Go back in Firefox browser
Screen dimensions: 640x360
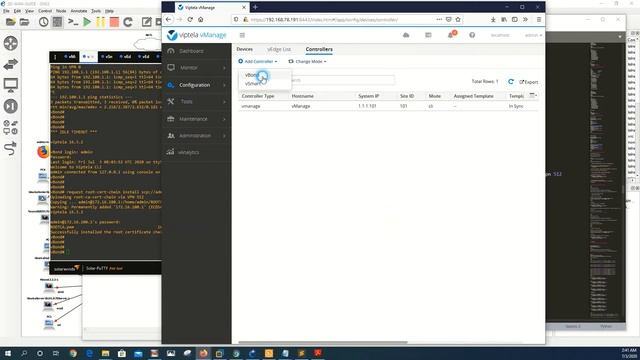pyautogui.click(x=169, y=19)
